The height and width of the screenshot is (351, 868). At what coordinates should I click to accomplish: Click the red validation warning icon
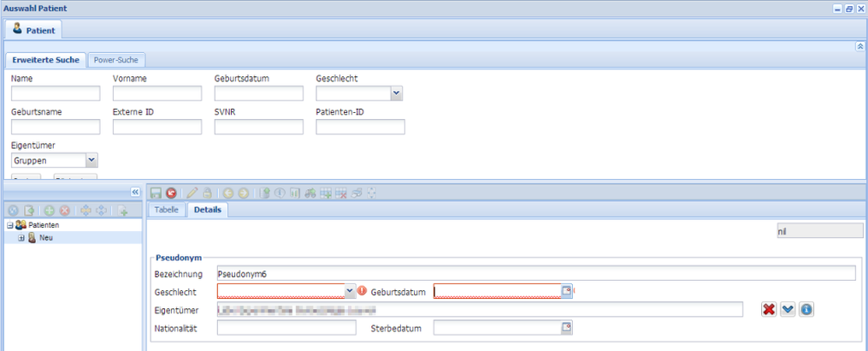[x=362, y=291]
